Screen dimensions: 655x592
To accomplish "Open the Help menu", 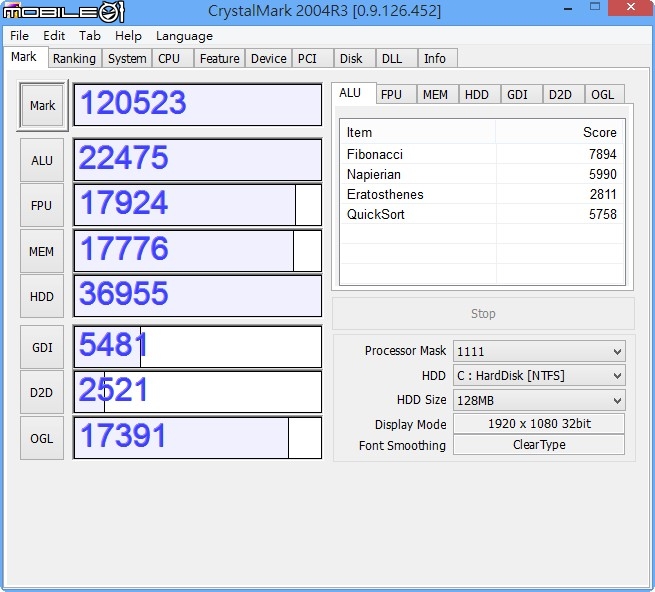I will 128,36.
